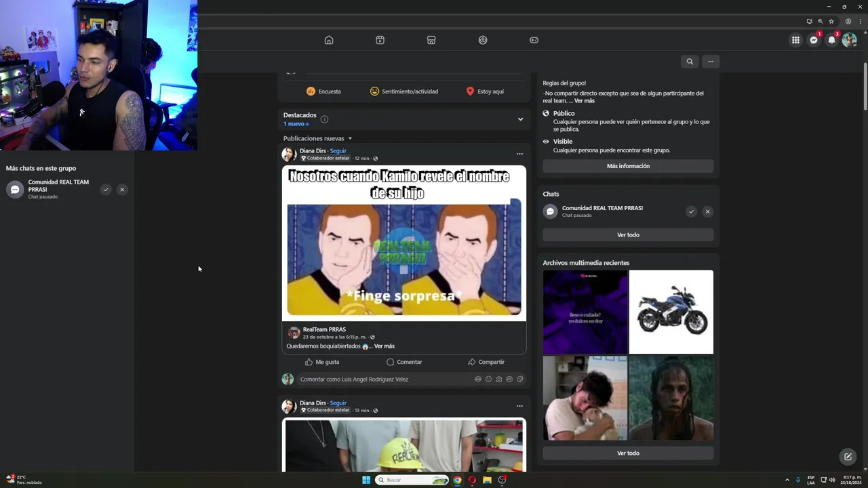Choose Sentimiento/actividad option
Viewport: 868px width, 488px height.
(404, 91)
